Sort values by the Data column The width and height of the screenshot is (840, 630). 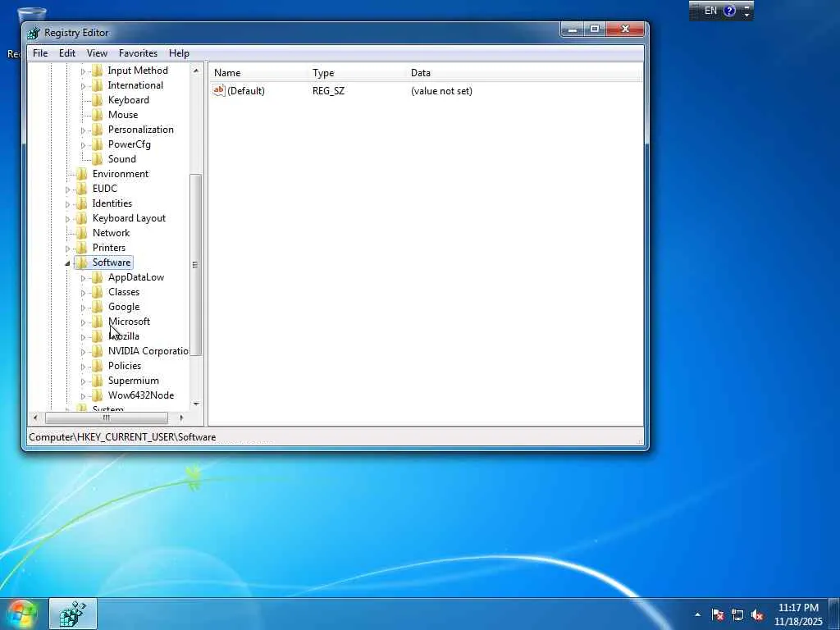tap(524, 73)
